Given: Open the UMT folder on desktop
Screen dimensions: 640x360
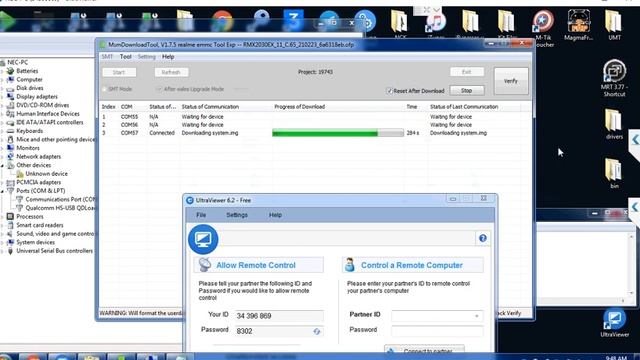Looking at the screenshot, I should pos(614,24).
